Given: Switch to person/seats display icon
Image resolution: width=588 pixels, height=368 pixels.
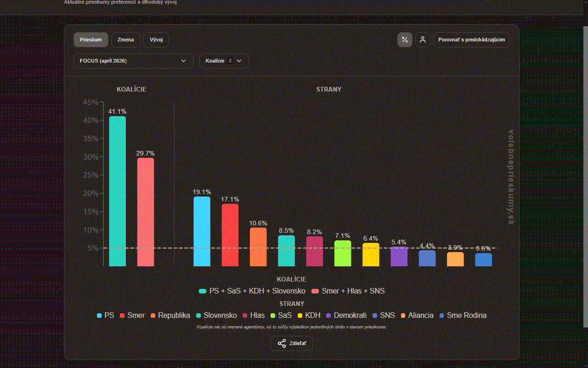Looking at the screenshot, I should click(423, 40).
